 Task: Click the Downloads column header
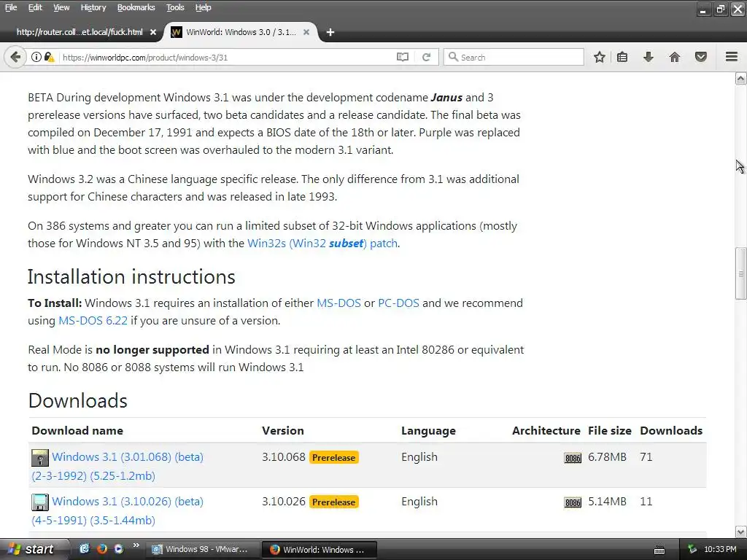(671, 431)
